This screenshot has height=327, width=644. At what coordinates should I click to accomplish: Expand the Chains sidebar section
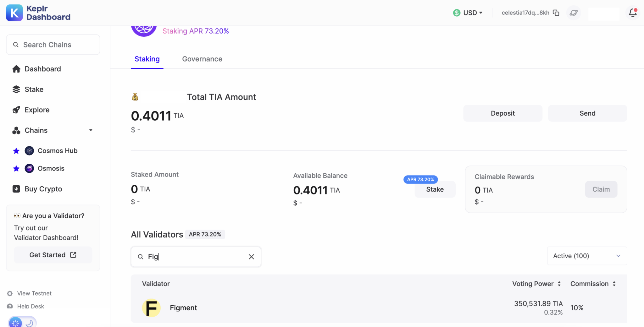[x=91, y=130]
